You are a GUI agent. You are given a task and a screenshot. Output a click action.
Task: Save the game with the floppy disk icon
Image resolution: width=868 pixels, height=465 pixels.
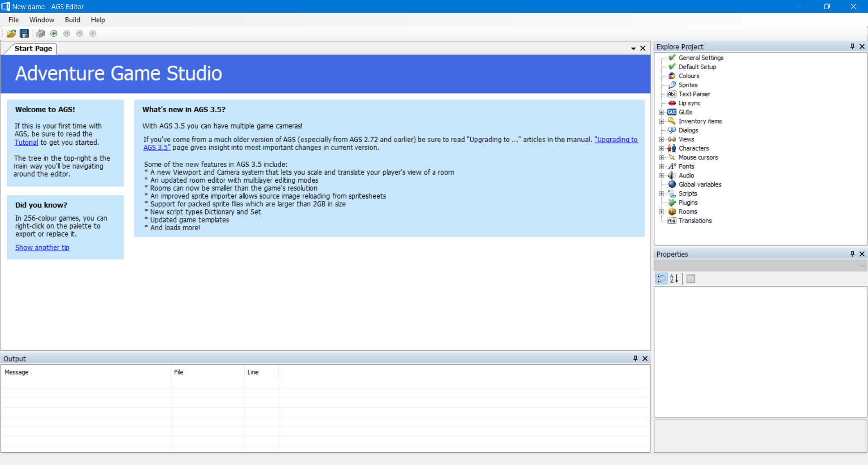coord(24,33)
